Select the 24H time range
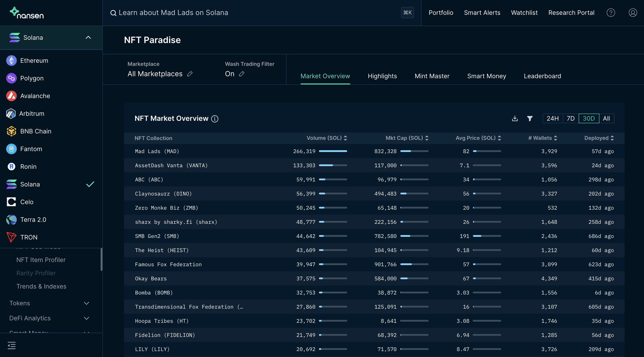 point(552,118)
